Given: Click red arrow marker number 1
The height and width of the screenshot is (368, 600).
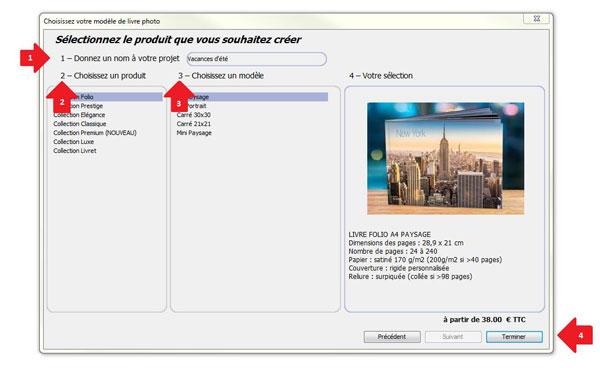Looking at the screenshot, I should pyautogui.click(x=35, y=58).
